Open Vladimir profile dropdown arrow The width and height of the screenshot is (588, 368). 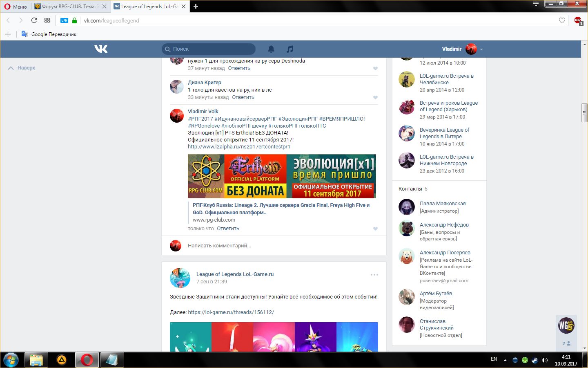pyautogui.click(x=481, y=49)
